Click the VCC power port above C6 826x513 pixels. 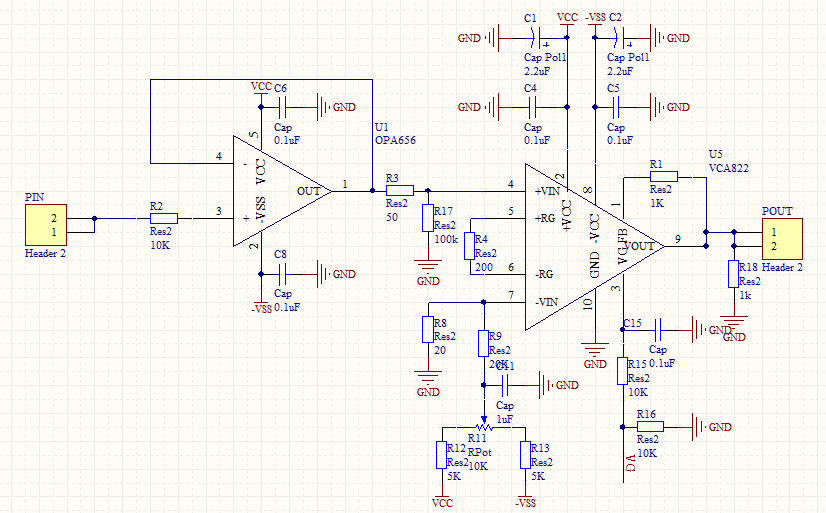tap(261, 88)
